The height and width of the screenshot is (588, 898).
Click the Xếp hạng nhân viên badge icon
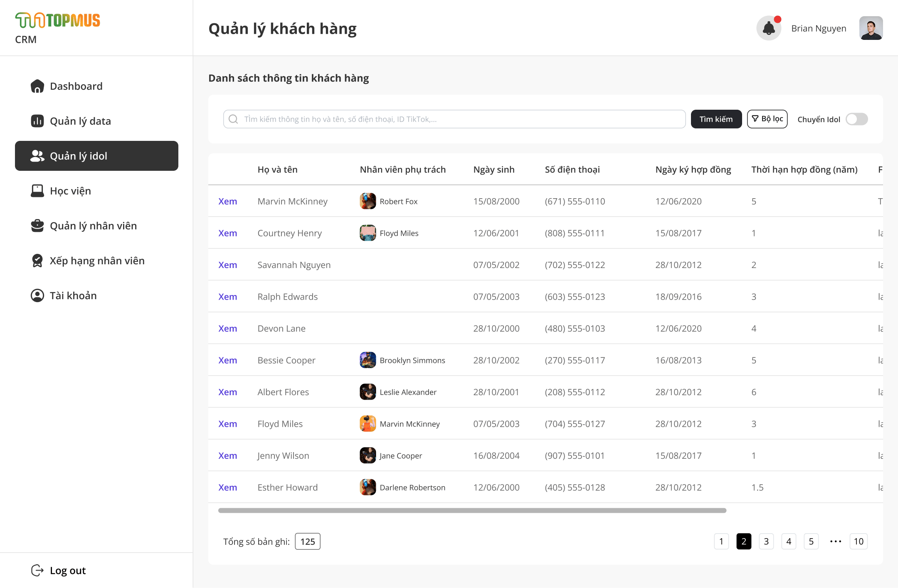37,261
